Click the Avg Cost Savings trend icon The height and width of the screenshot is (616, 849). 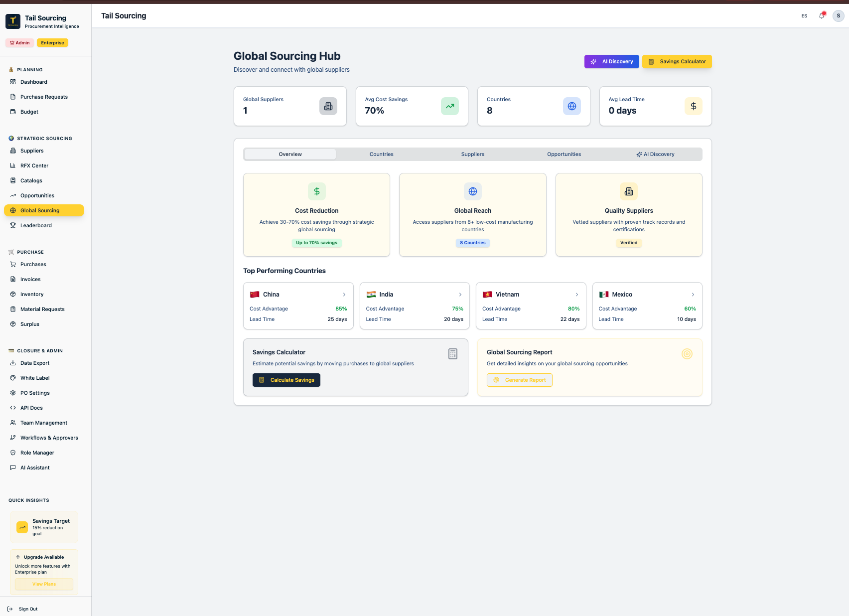450,106
